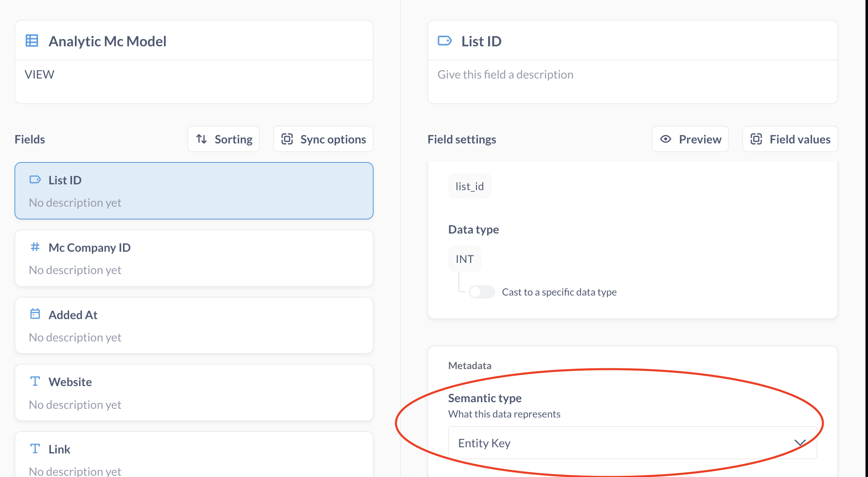Click the label icon in List ID header
868x477 pixels.
444,41
